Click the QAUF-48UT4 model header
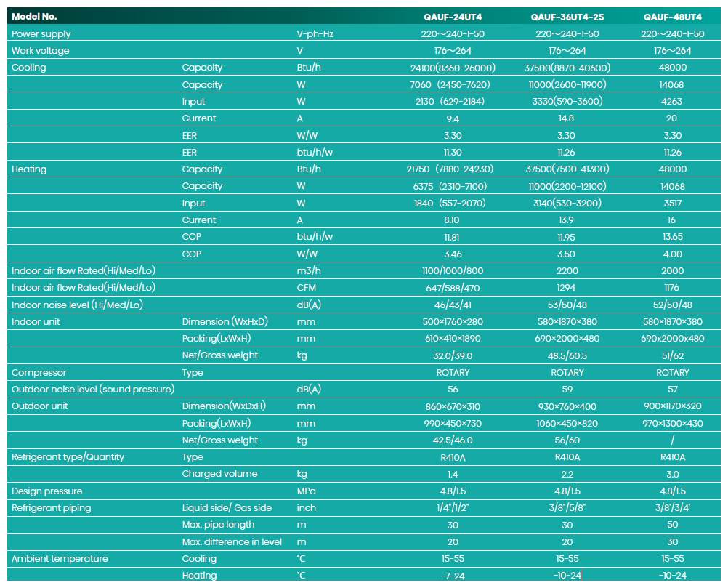 (672, 17)
